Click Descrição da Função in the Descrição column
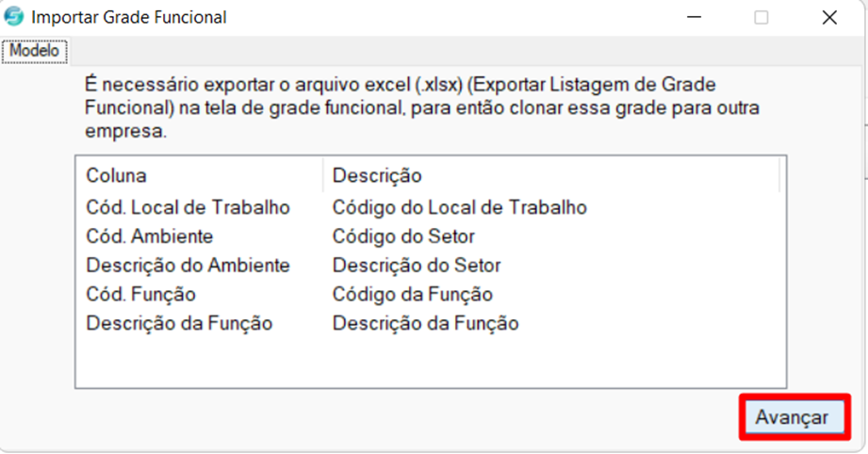 425,323
